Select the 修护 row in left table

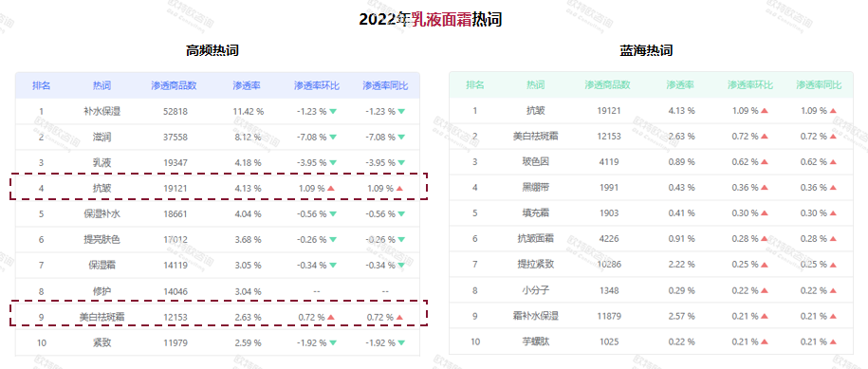(x=217, y=291)
